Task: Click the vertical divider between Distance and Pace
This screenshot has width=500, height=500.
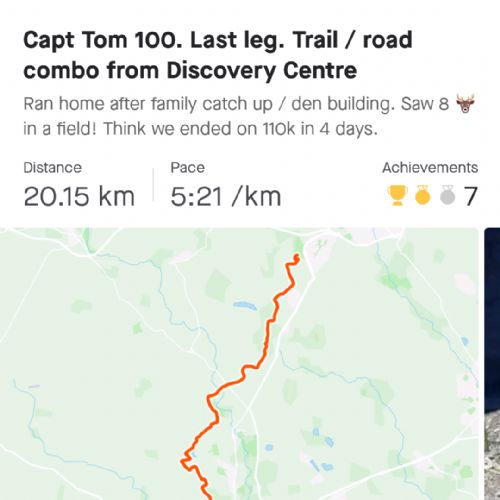Action: 153,185
